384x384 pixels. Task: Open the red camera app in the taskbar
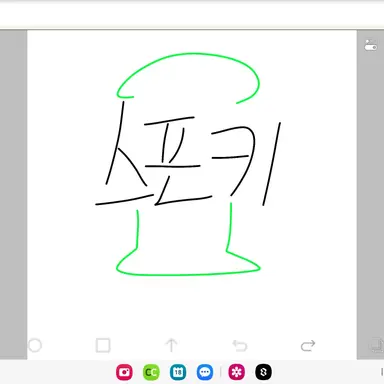point(124,372)
